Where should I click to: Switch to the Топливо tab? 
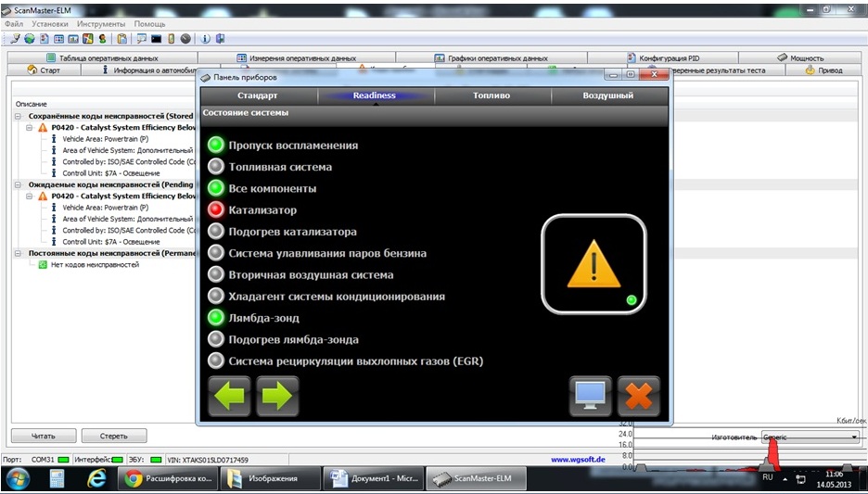[492, 95]
